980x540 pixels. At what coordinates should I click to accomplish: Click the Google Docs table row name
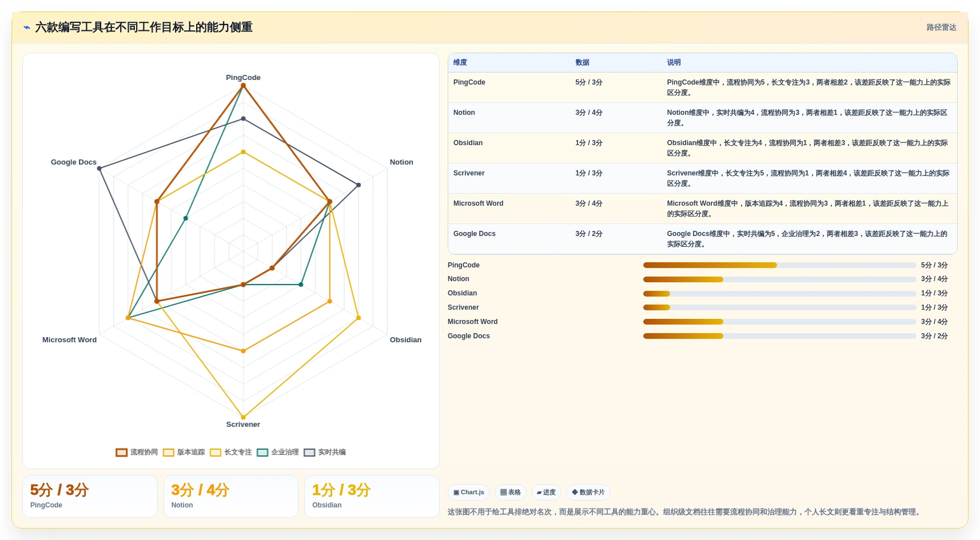click(475, 234)
